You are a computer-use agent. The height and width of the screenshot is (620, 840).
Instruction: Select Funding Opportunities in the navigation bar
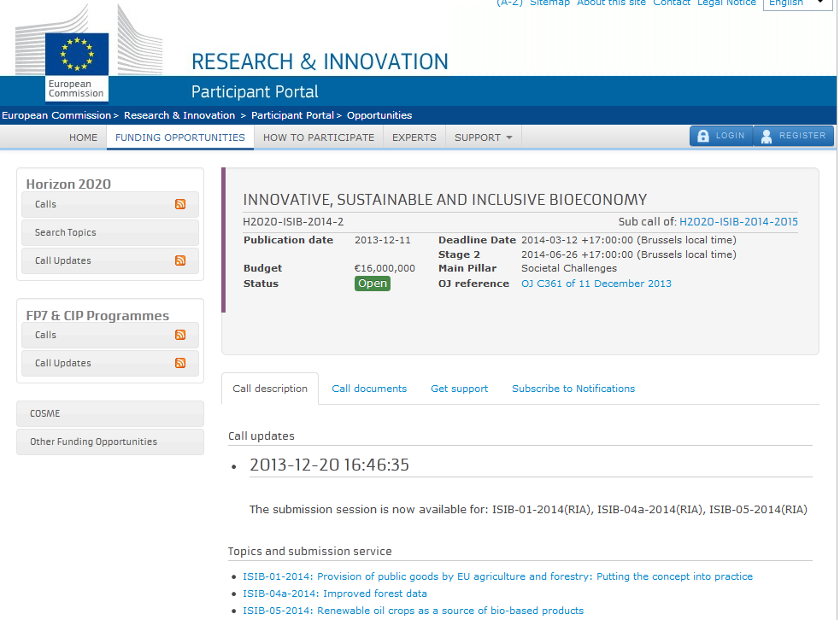180,137
